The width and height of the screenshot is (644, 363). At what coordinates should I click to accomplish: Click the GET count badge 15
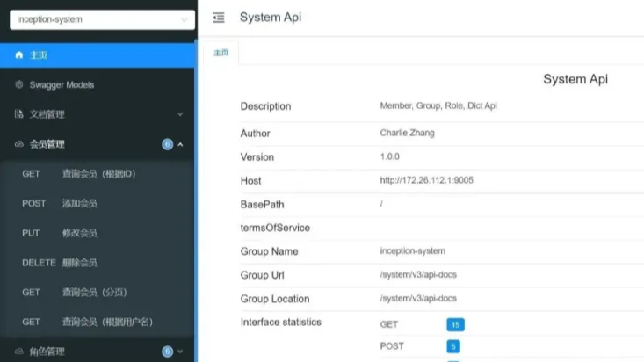455,325
